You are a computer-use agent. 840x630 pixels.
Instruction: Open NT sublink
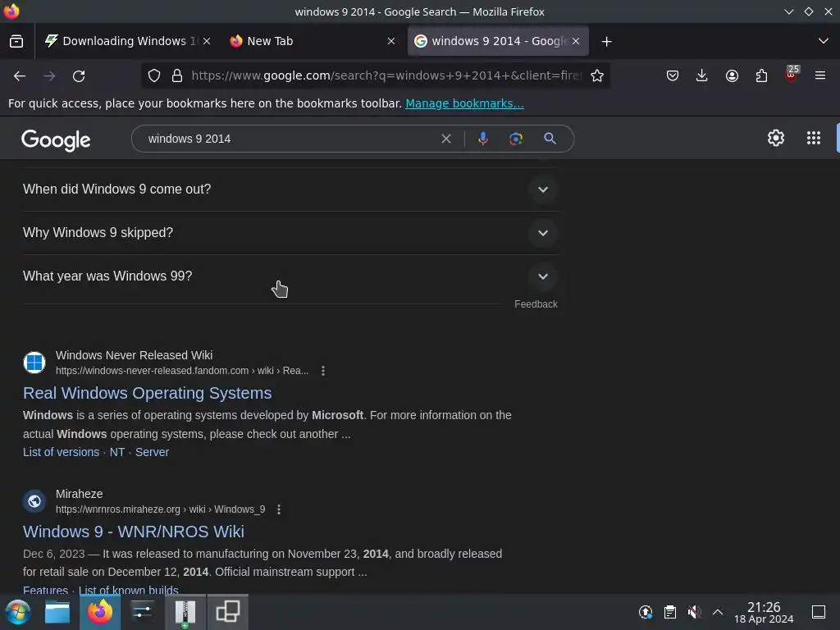[x=117, y=452]
